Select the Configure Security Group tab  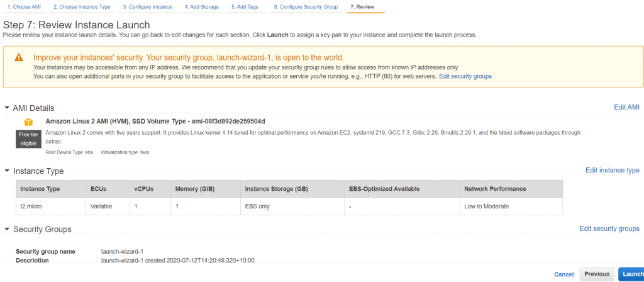pos(306,7)
